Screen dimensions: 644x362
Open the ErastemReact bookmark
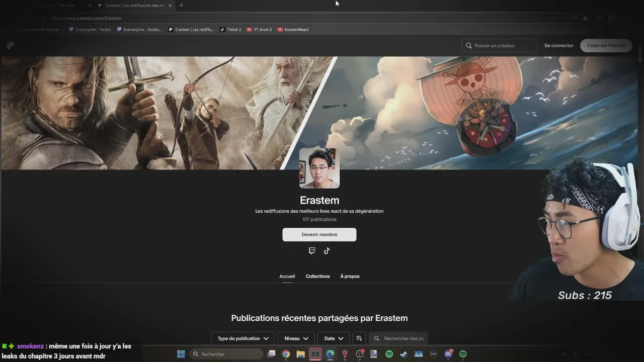point(293,30)
